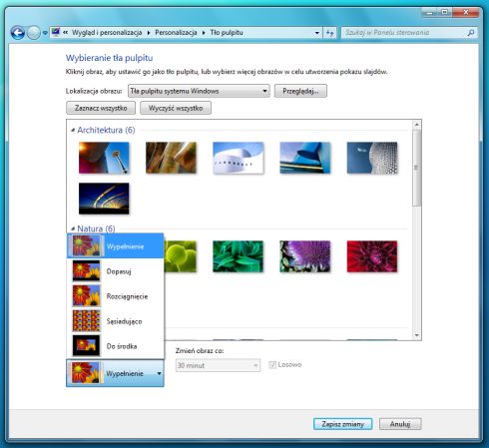
Task: Click the search magnifier icon
Action: click(471, 33)
